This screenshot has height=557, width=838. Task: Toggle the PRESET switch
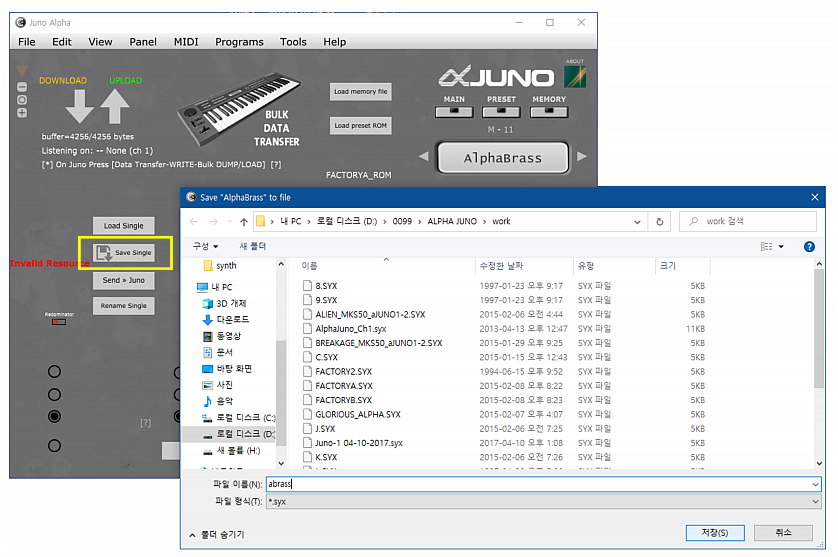pos(501,112)
